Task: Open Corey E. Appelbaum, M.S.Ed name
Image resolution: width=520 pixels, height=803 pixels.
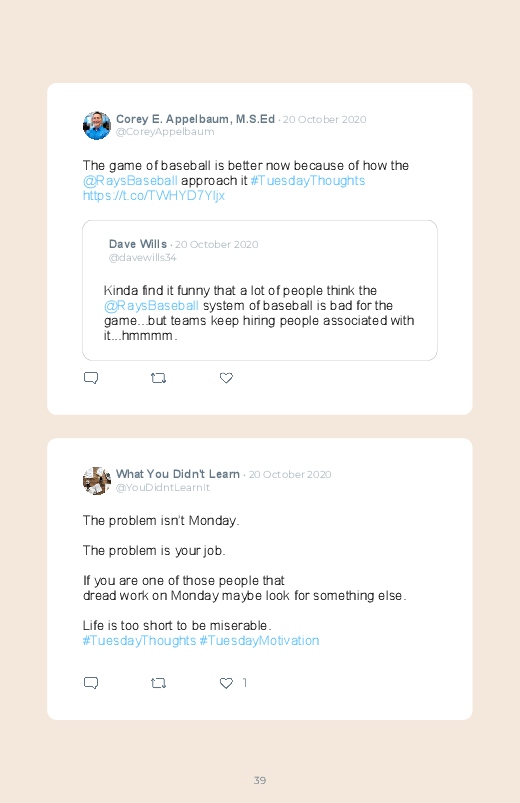Action: [x=195, y=119]
